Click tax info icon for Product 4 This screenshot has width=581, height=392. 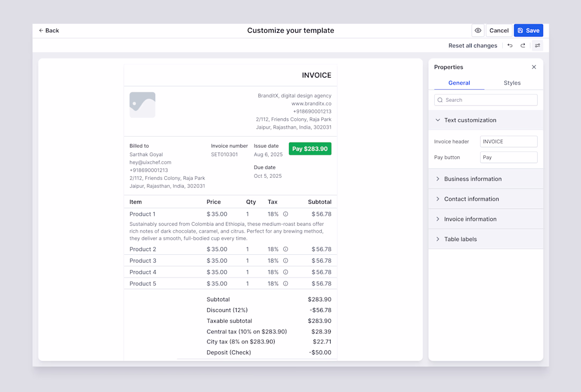pyautogui.click(x=286, y=272)
